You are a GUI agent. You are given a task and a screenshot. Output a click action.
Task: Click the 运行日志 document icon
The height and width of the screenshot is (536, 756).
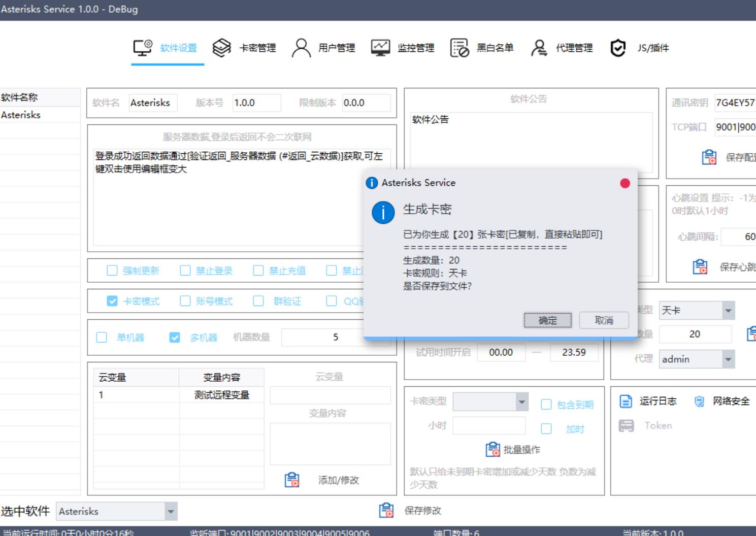tap(626, 401)
